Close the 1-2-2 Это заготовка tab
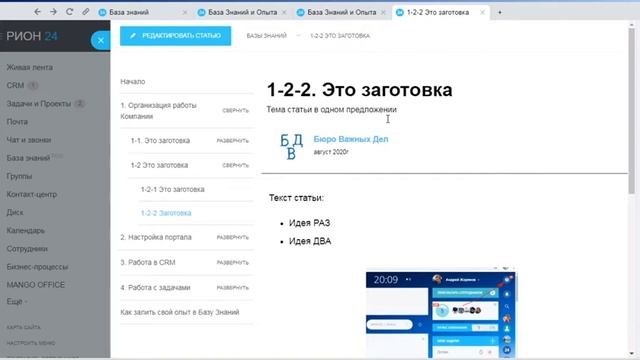Image resolution: width=640 pixels, height=360 pixels. click(482, 12)
